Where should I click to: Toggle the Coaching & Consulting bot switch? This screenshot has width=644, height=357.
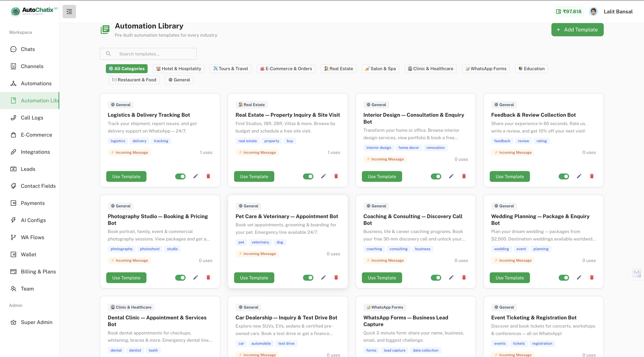coord(436,278)
